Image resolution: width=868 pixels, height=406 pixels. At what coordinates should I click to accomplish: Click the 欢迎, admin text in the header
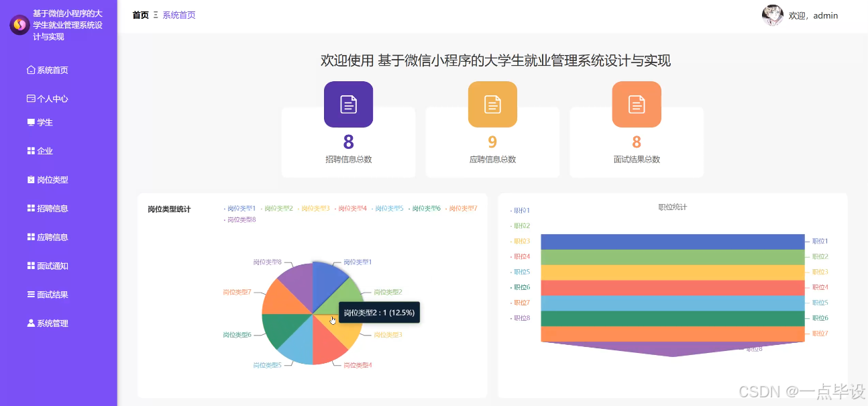click(814, 15)
